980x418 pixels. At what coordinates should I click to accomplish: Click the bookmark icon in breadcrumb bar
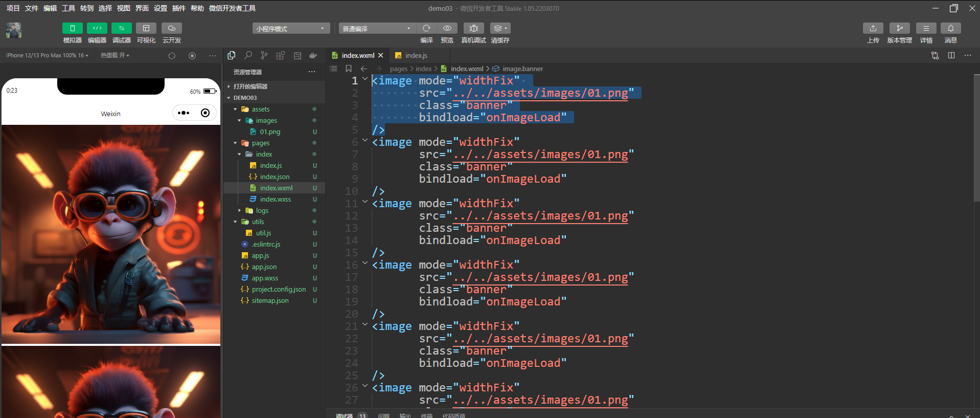point(349,69)
